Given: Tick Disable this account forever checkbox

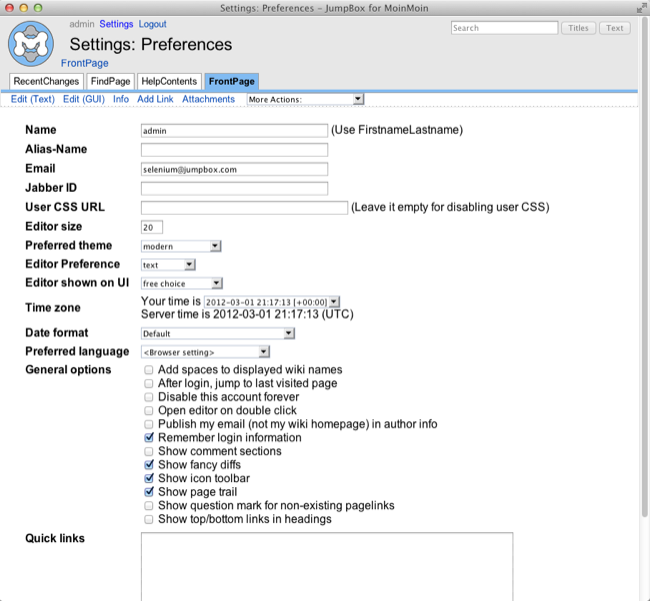Looking at the screenshot, I should [148, 397].
